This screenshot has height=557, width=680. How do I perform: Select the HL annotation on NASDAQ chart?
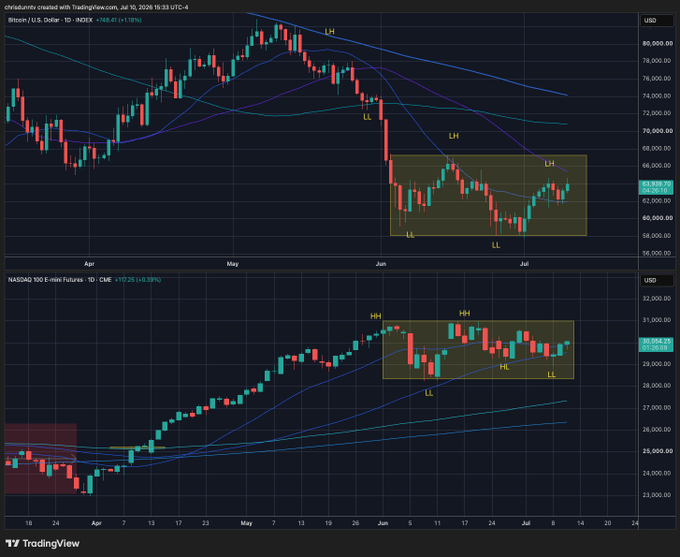(x=504, y=367)
